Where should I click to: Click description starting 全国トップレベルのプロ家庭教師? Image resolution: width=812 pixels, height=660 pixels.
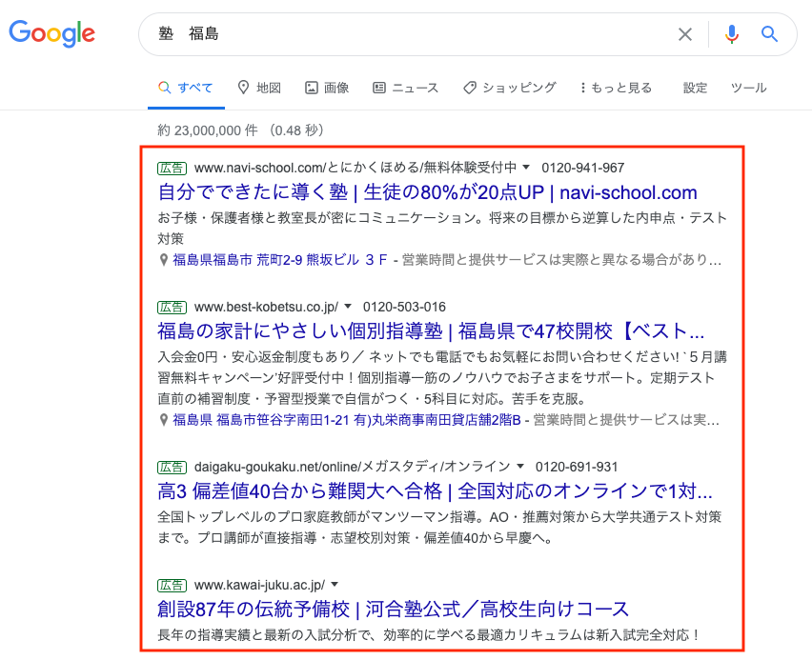coord(439,528)
